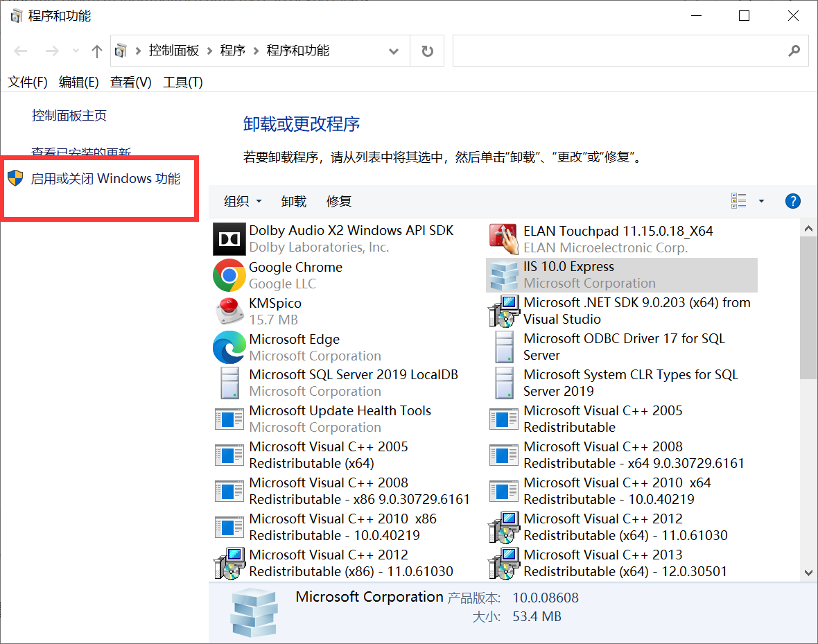This screenshot has height=644, width=818.
Task: Click the search magnifier icon
Action: (x=794, y=51)
